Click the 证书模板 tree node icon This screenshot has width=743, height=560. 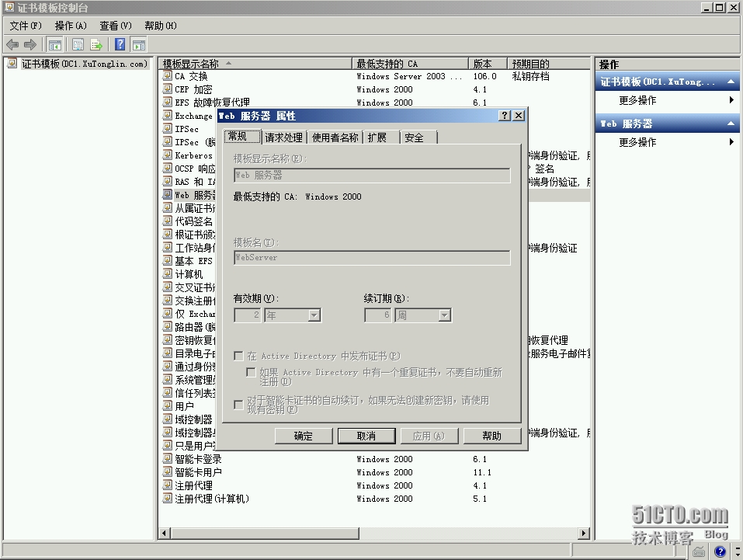tap(12, 64)
